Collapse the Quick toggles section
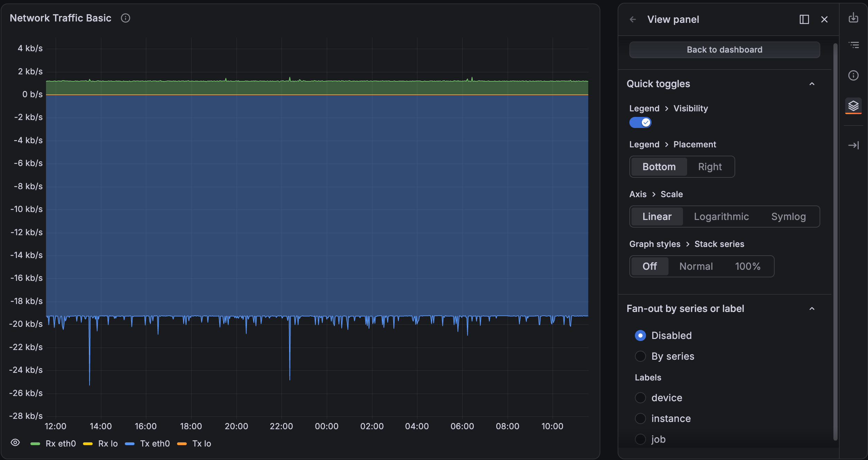The width and height of the screenshot is (868, 460). pos(812,84)
